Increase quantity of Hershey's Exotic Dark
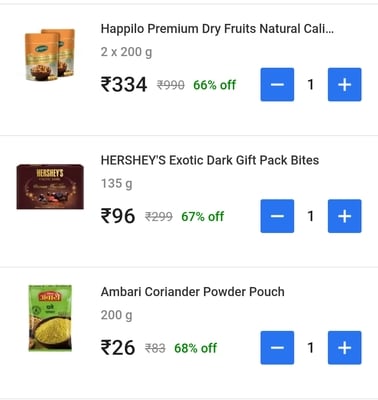Viewport: 378px width, 400px height. [x=344, y=216]
